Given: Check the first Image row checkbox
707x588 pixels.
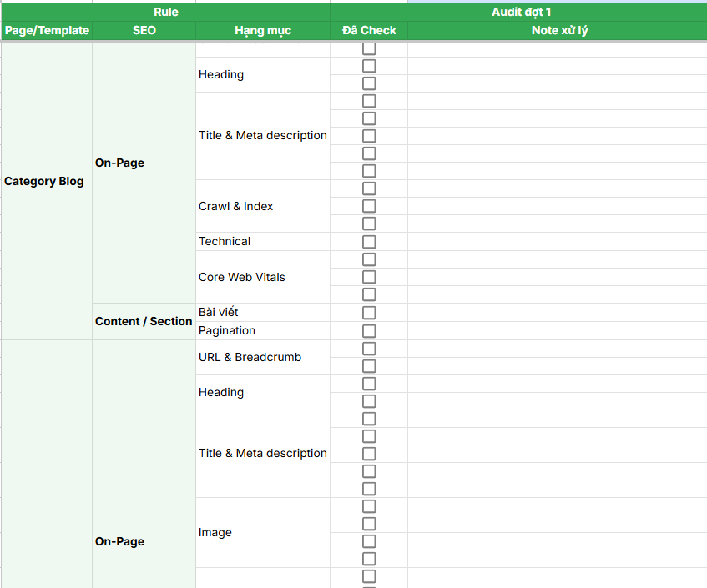Looking at the screenshot, I should click(368, 505).
